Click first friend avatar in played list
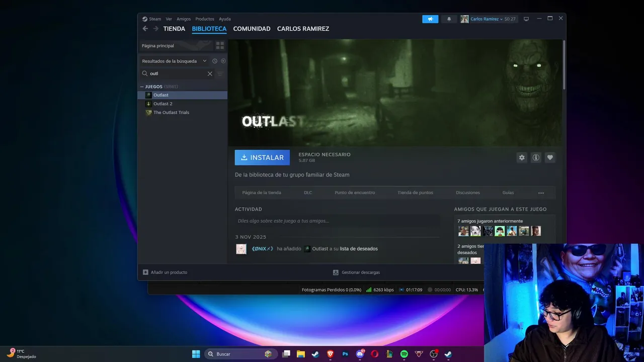This screenshot has height=362, width=644. (463, 231)
